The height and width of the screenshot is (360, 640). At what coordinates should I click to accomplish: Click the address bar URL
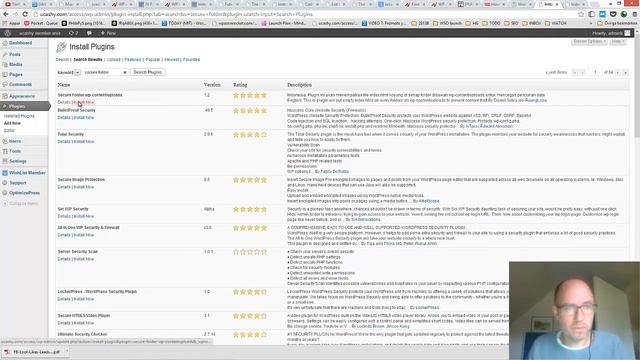[x=176, y=14]
